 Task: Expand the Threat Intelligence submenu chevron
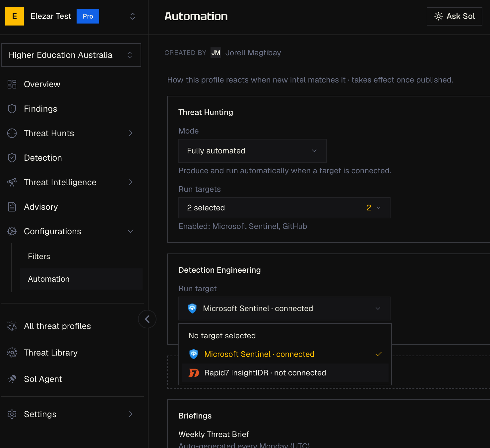point(131,182)
